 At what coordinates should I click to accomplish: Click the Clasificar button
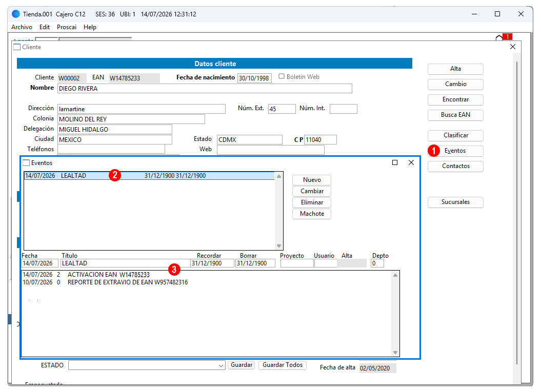455,135
